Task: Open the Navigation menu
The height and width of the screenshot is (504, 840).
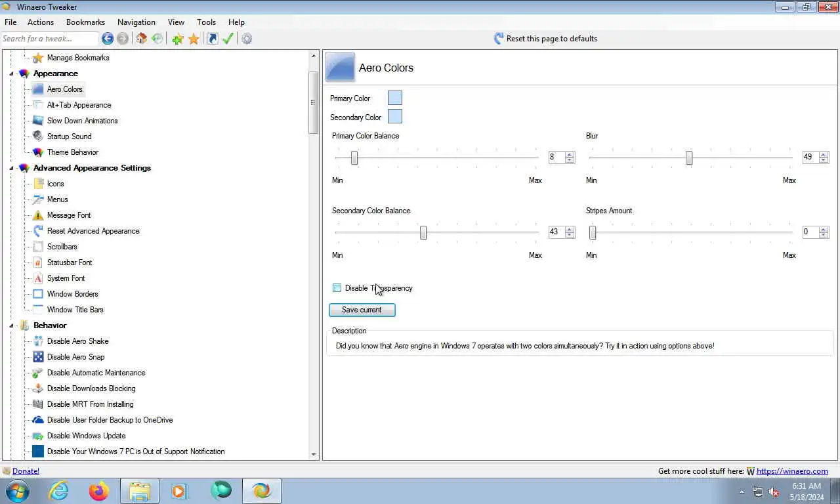Action: pyautogui.click(x=136, y=22)
